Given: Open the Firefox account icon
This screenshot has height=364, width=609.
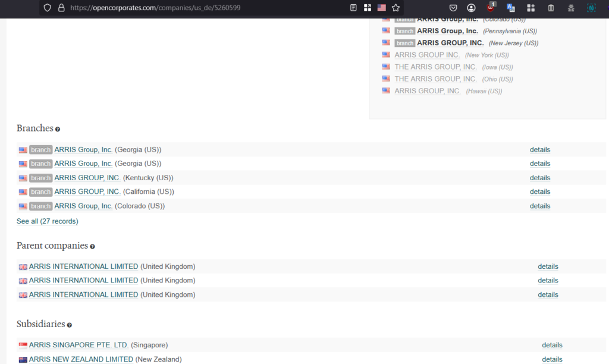Looking at the screenshot, I should click(471, 8).
